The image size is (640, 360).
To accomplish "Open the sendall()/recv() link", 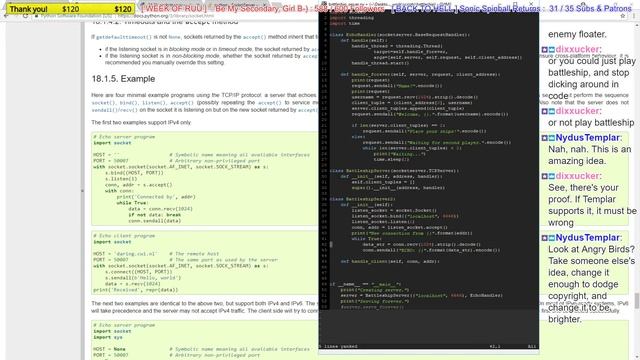I will tap(115, 110).
